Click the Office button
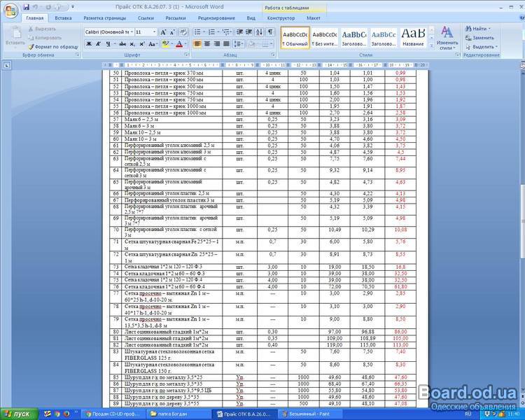This screenshot has width=525, height=420. point(9,8)
